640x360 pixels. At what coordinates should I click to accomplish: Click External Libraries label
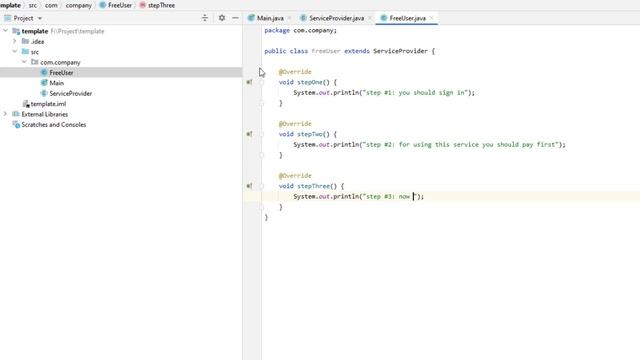pos(44,114)
